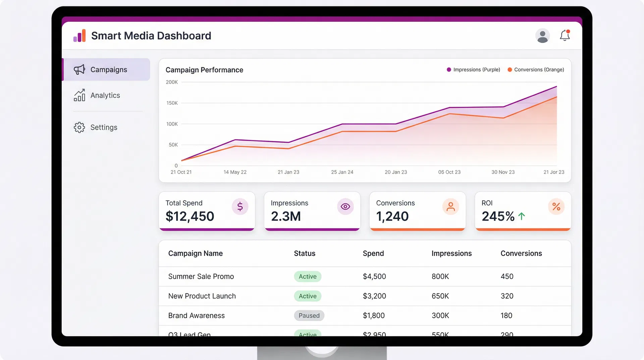Click the user profile avatar
This screenshot has width=644, height=360.
(543, 36)
